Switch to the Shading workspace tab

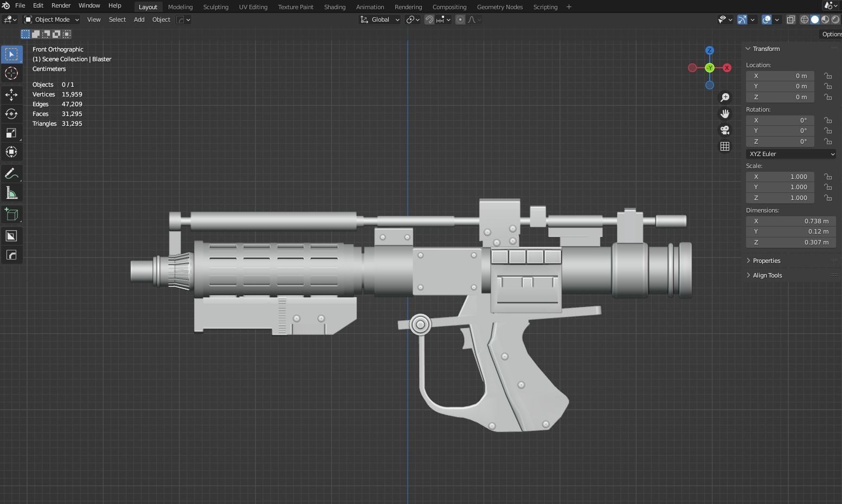pos(335,7)
